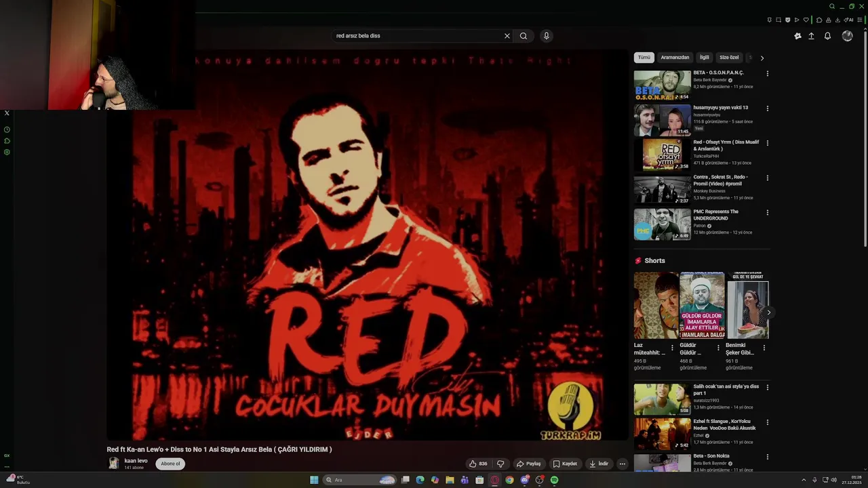Open options menu for Benimki Şeker Gibi short
Viewport: 868px width, 488px height.
[x=764, y=348]
